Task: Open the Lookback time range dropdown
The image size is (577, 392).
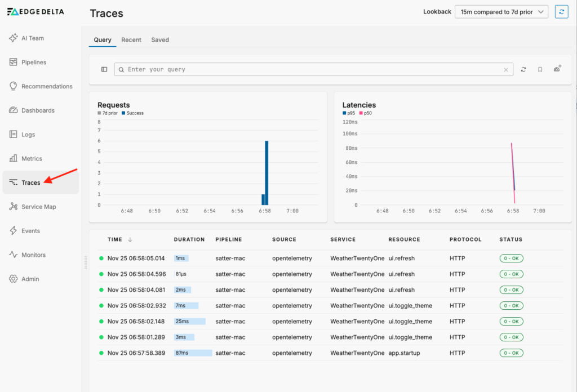Action: pos(501,12)
